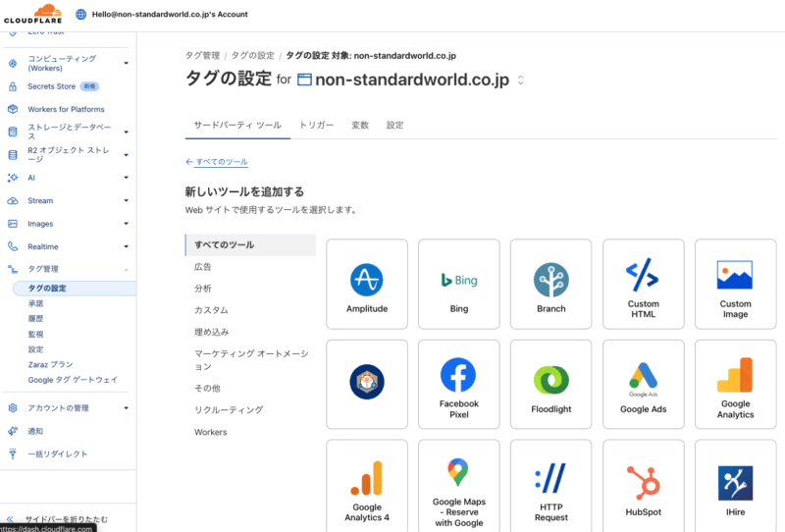Select the Floodlight tool card
Image resolution: width=785 pixels, height=532 pixels.
point(551,384)
